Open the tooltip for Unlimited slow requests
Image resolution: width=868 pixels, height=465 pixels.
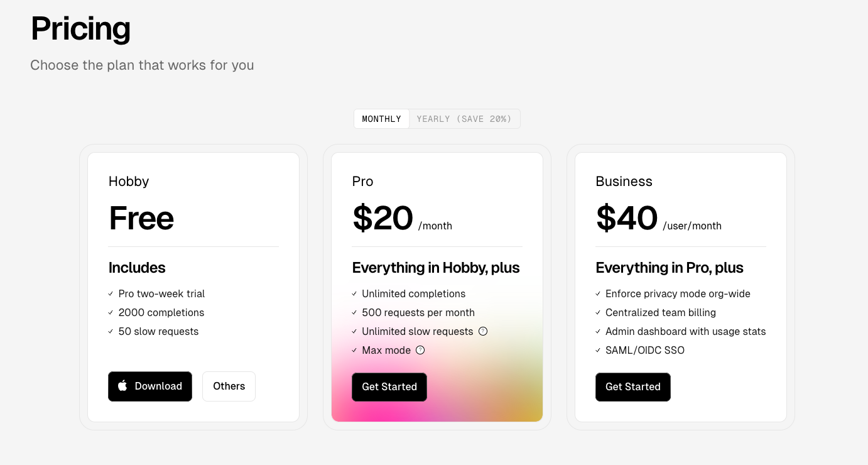[x=482, y=331]
